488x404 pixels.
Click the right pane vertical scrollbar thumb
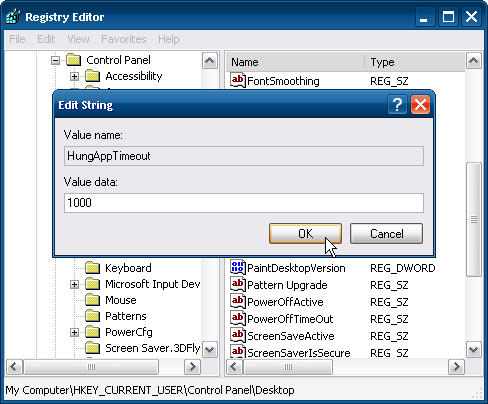[x=474, y=219]
